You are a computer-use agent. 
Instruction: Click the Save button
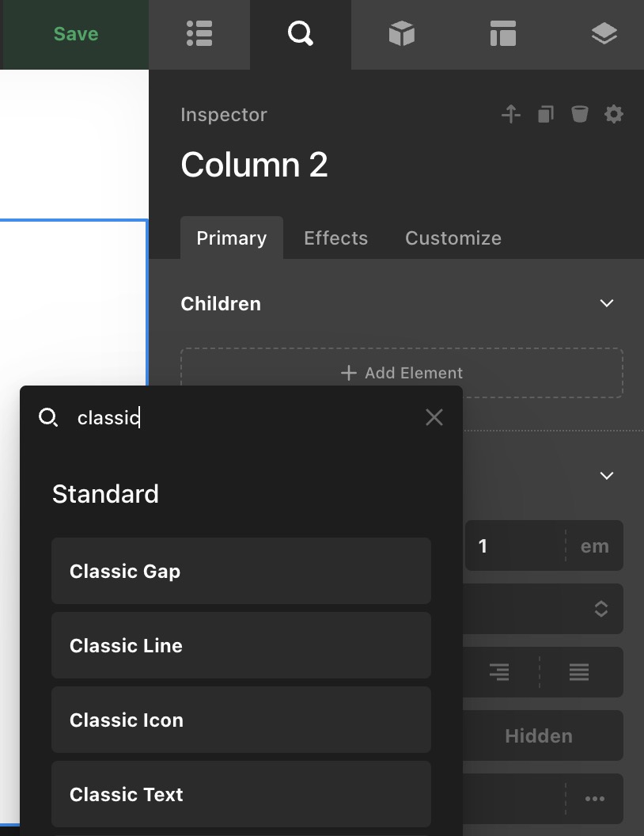click(76, 34)
